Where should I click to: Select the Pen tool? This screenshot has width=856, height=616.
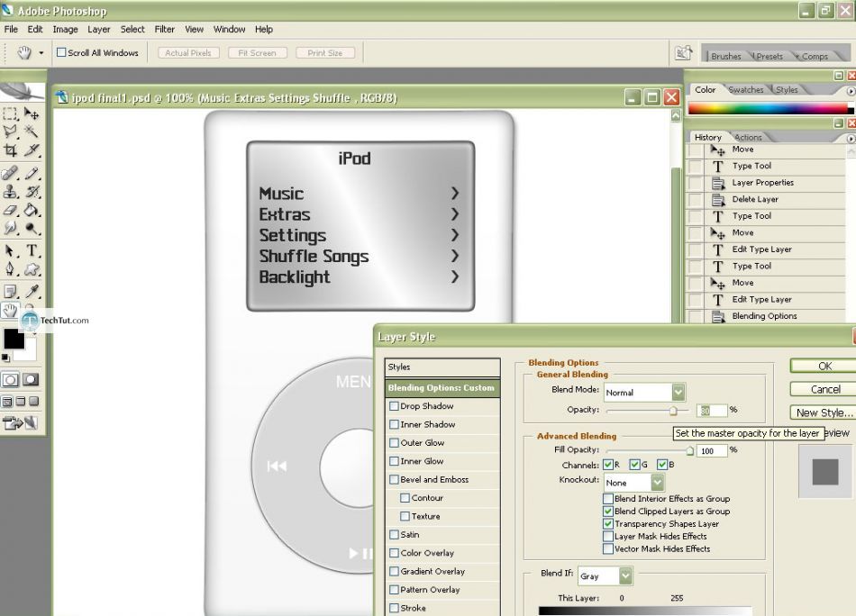tap(11, 269)
